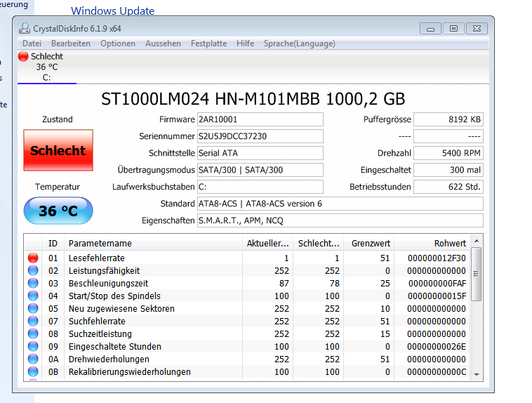This screenshot has width=532, height=403.
Task: Select the Start/Stop des Spindels row name
Action: [x=114, y=296]
